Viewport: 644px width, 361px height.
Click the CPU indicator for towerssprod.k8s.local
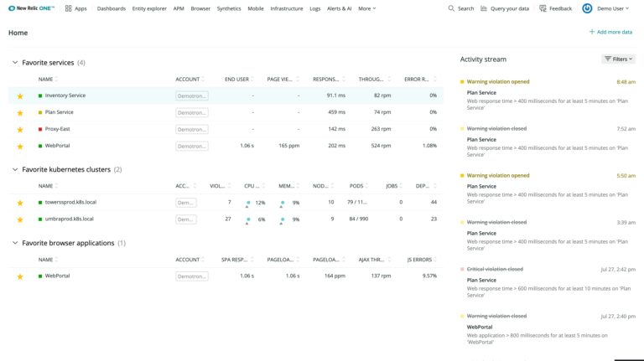247,204
